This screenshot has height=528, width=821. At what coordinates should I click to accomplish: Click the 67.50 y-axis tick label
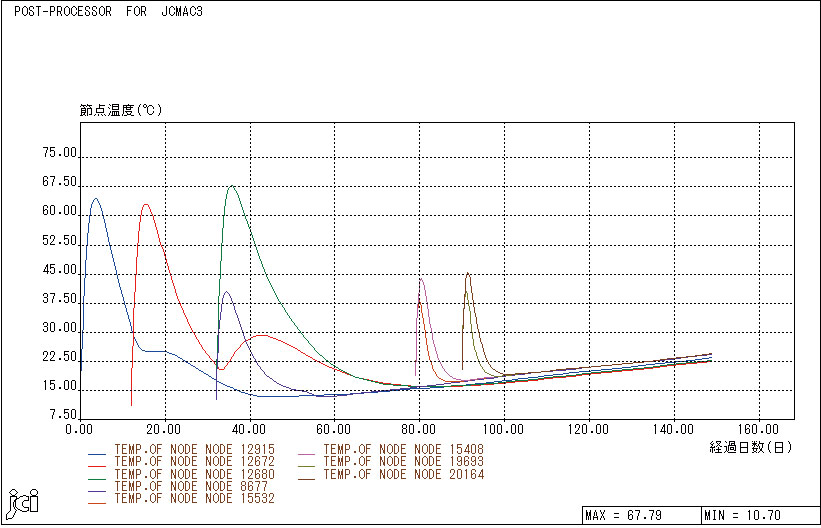pyautogui.click(x=59, y=183)
